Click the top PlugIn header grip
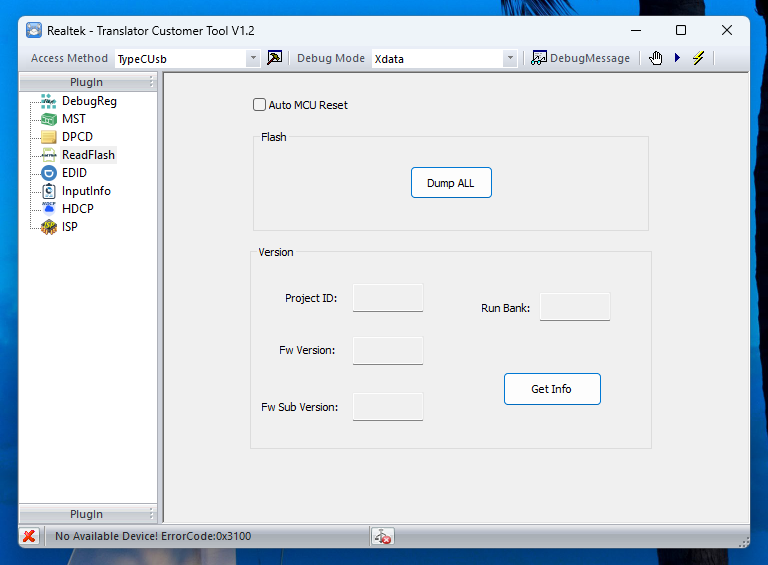 click(x=151, y=82)
